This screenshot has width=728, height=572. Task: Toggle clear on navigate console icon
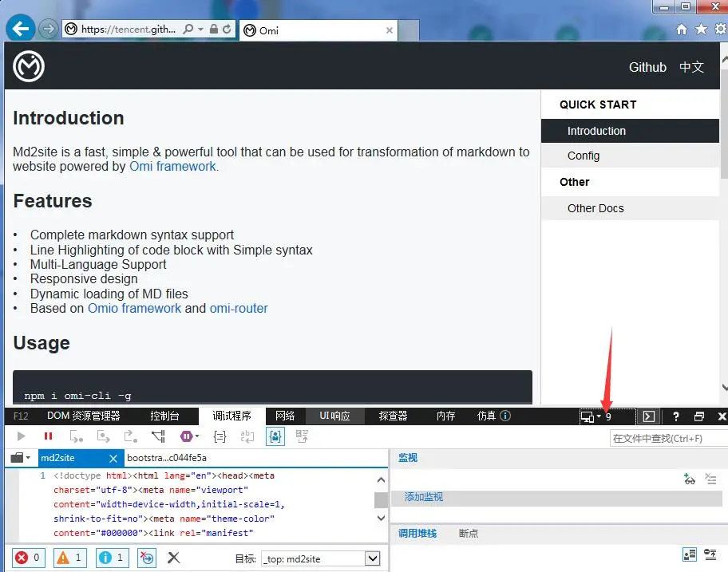pos(147,558)
